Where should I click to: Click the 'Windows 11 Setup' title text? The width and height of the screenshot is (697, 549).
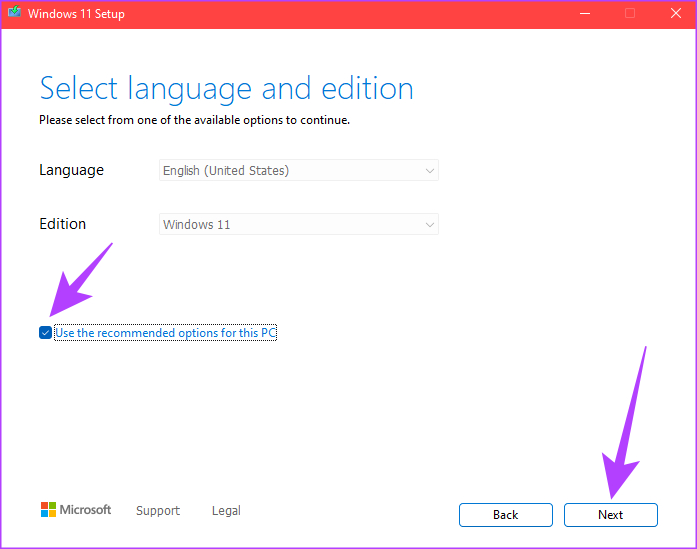[x=76, y=14]
